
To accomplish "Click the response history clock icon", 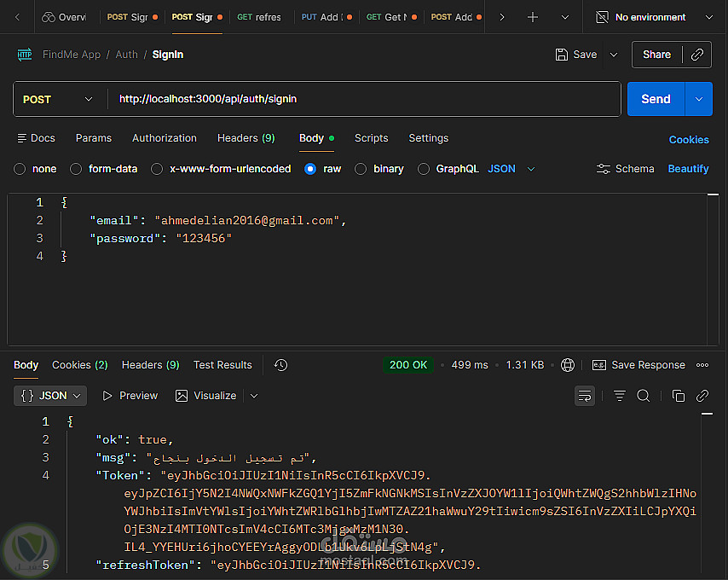I will pyautogui.click(x=280, y=365).
